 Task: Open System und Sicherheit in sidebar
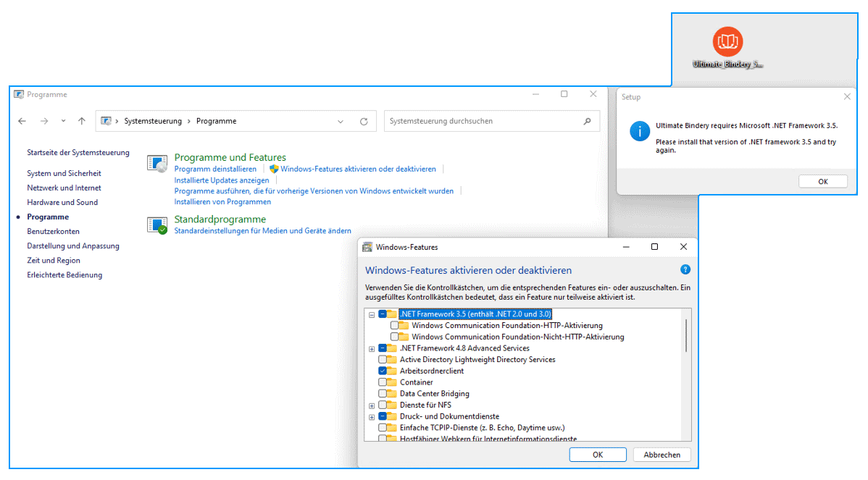tap(64, 174)
